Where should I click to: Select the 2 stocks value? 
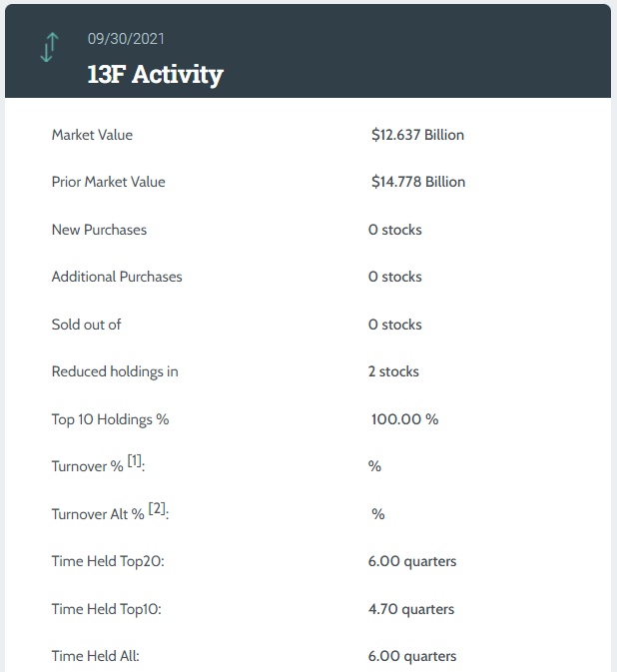click(393, 371)
